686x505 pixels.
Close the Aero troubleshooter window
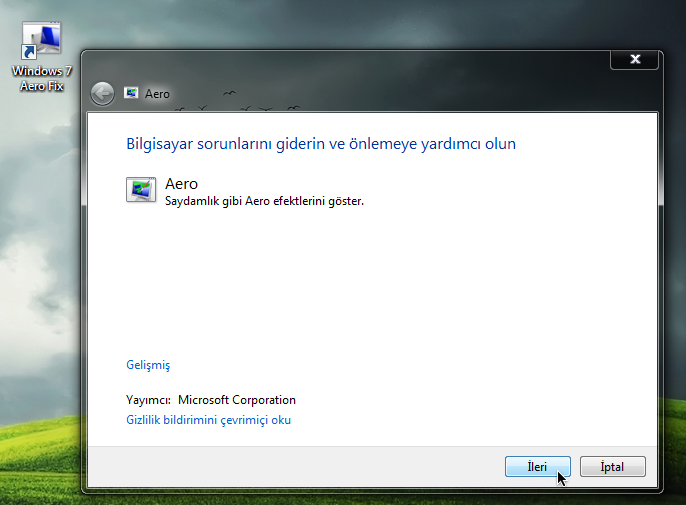(x=634, y=60)
